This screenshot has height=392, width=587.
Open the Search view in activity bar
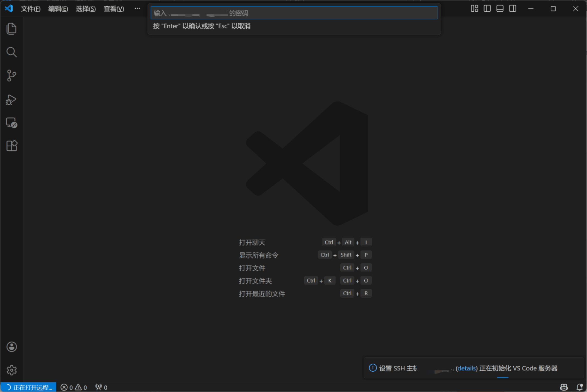(x=11, y=52)
